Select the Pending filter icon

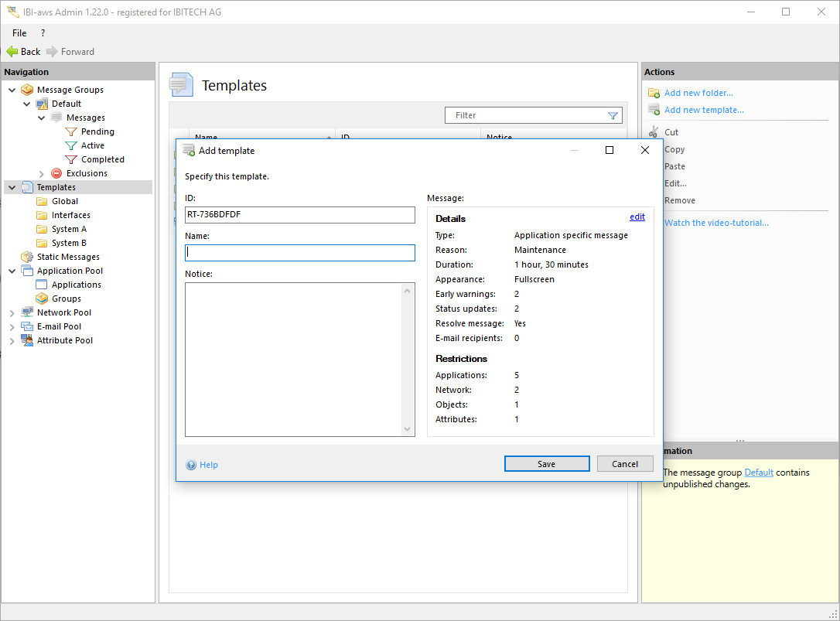pyautogui.click(x=71, y=131)
